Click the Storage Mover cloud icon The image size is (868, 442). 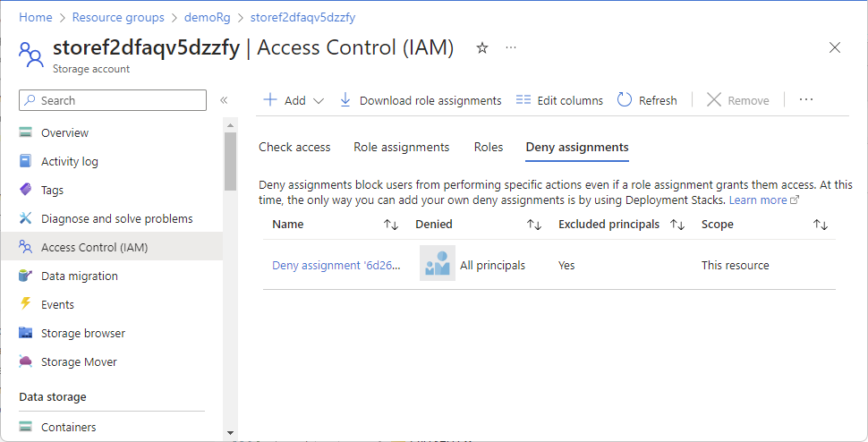pos(25,361)
